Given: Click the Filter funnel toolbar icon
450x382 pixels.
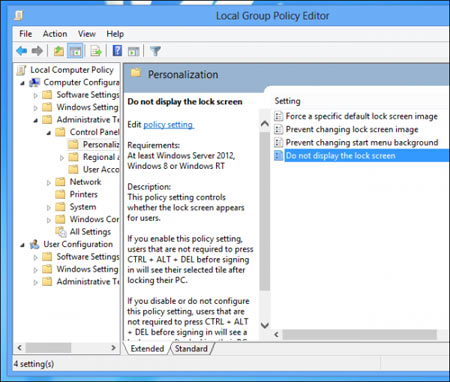Looking at the screenshot, I should click(155, 51).
